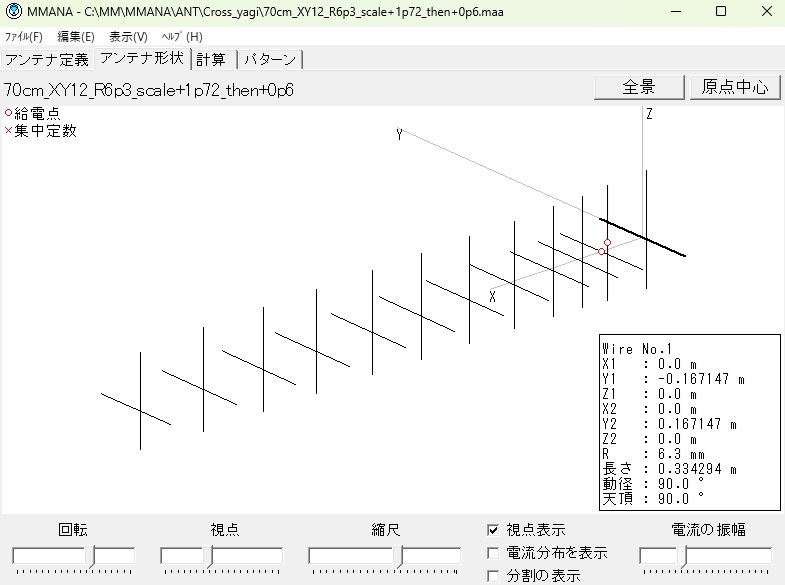Click the MMANA application icon in title bar

click(13, 11)
